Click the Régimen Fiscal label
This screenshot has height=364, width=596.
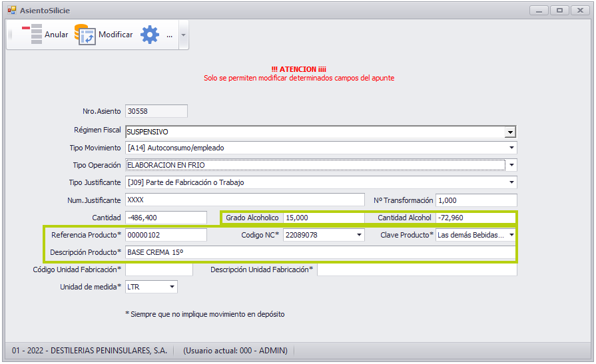[x=97, y=130]
